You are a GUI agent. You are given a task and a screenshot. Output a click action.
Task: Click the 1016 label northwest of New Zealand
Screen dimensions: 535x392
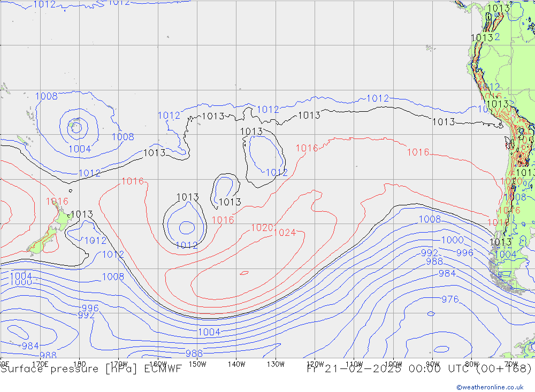coord(57,201)
